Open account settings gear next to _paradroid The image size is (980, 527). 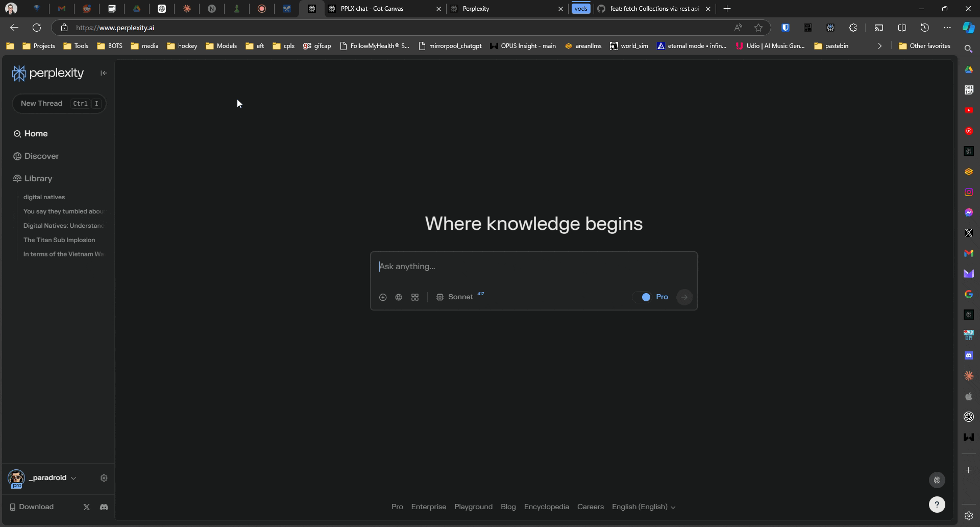[104, 478]
